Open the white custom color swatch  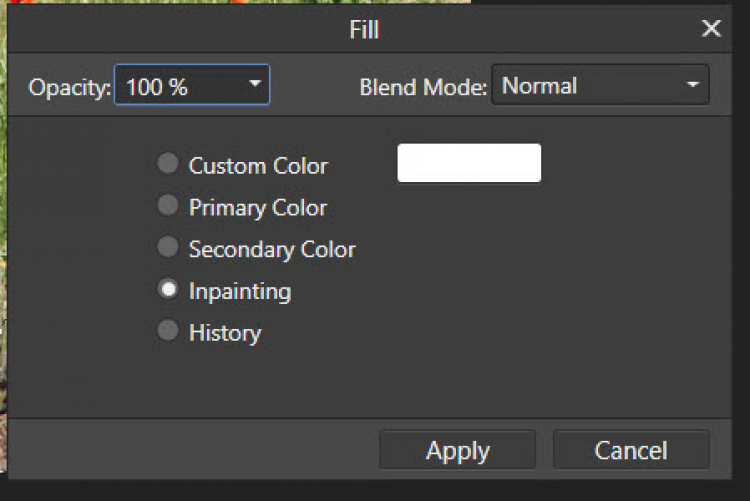(x=469, y=163)
